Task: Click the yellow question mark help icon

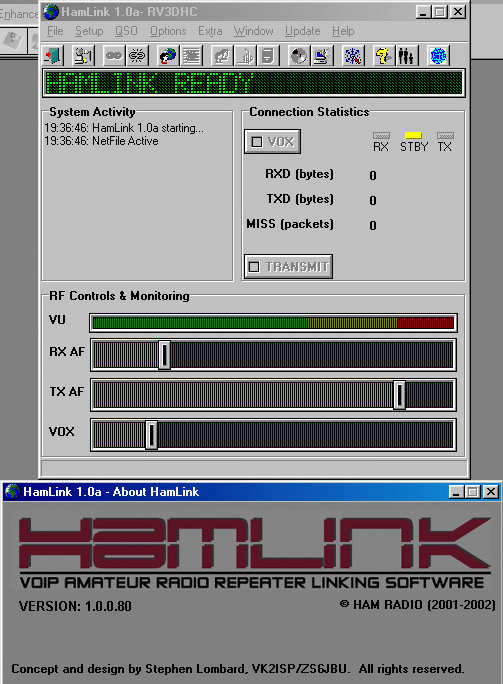Action: [383, 56]
